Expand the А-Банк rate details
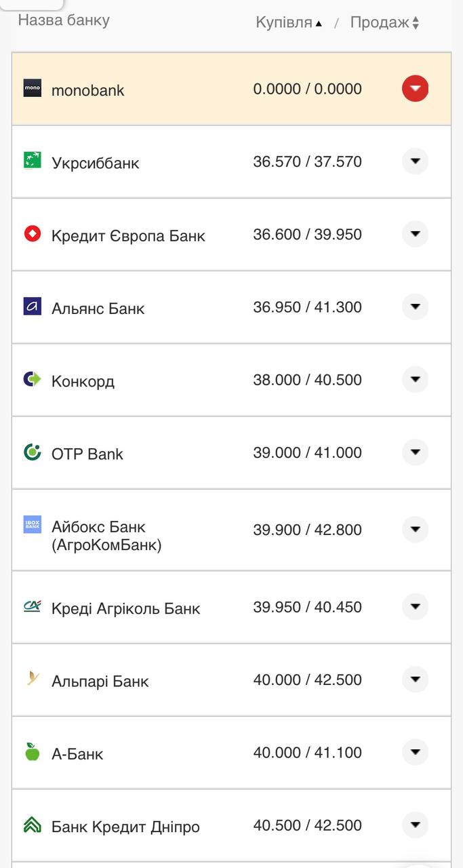Viewport: 463px width, 868px height. coord(415,752)
